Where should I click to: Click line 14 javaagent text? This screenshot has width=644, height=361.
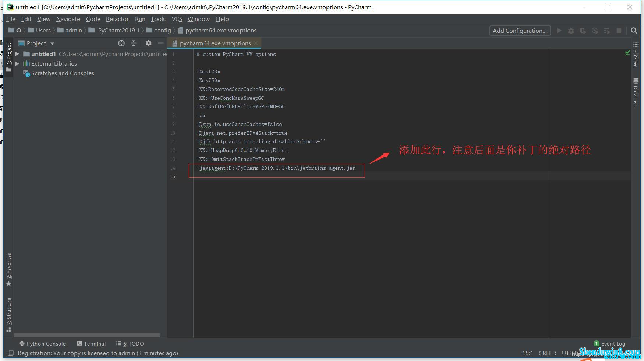click(276, 168)
